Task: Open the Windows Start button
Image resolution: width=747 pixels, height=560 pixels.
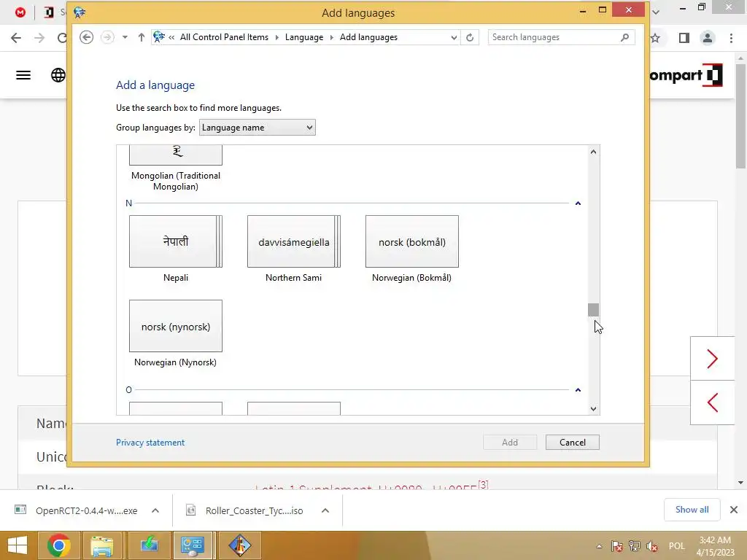Action: [18, 545]
